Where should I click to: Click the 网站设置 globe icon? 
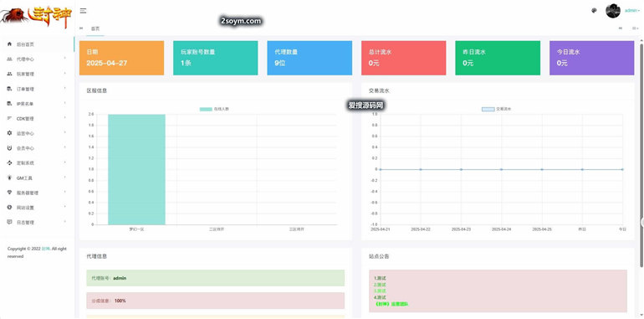coord(9,207)
